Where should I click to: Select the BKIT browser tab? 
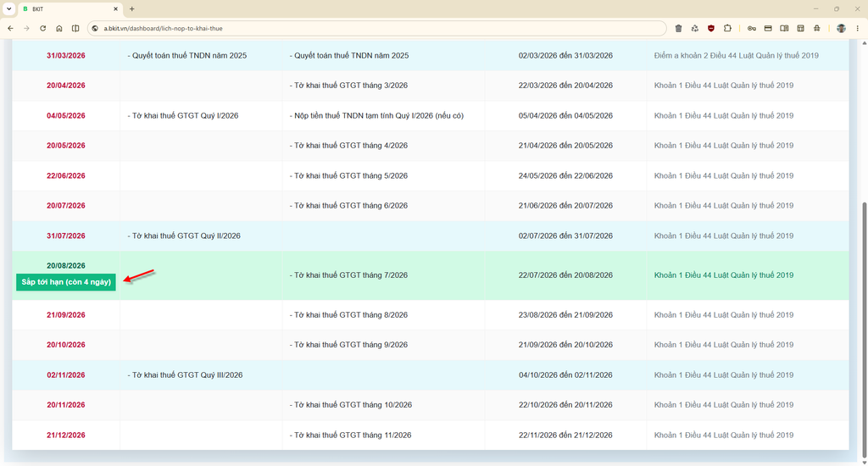pos(70,8)
